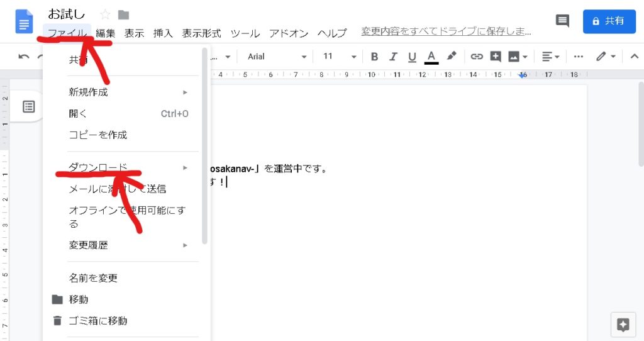The width and height of the screenshot is (644, 341).
Task: Open the アドオン menu
Action: [x=289, y=33]
